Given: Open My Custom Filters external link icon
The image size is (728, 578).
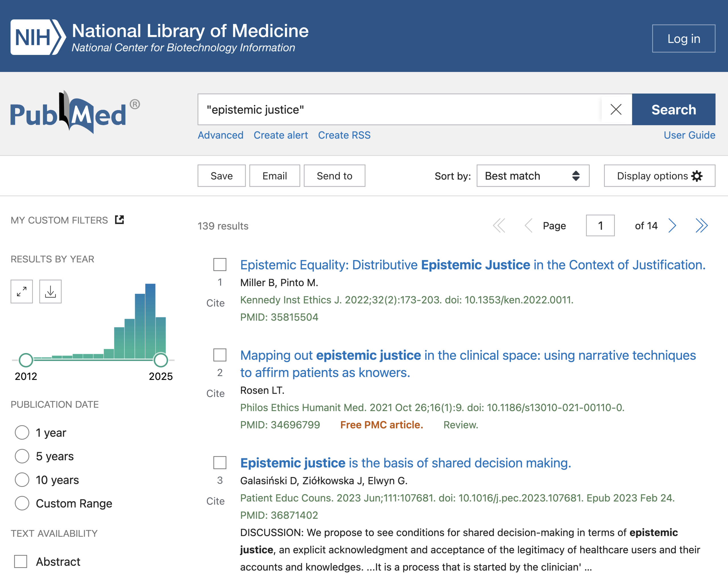Looking at the screenshot, I should tap(119, 220).
